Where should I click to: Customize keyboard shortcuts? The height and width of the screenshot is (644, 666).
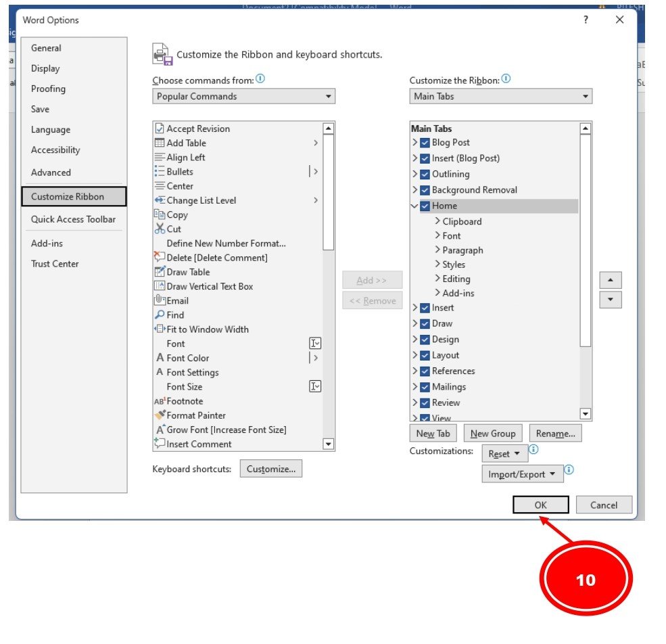tap(271, 469)
